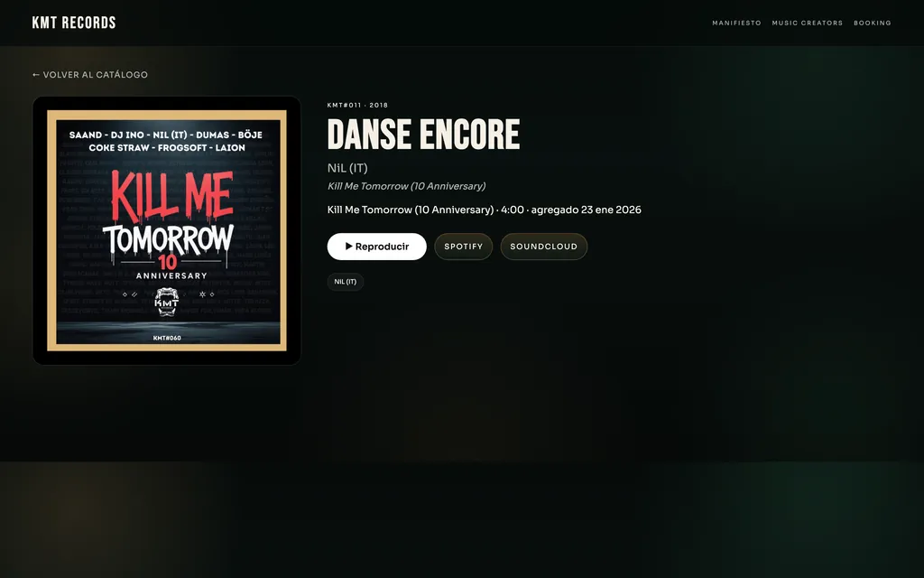Viewport: 924px width, 578px height.
Task: Click the KMT#011 · 2018 catalog label
Action: click(x=357, y=105)
